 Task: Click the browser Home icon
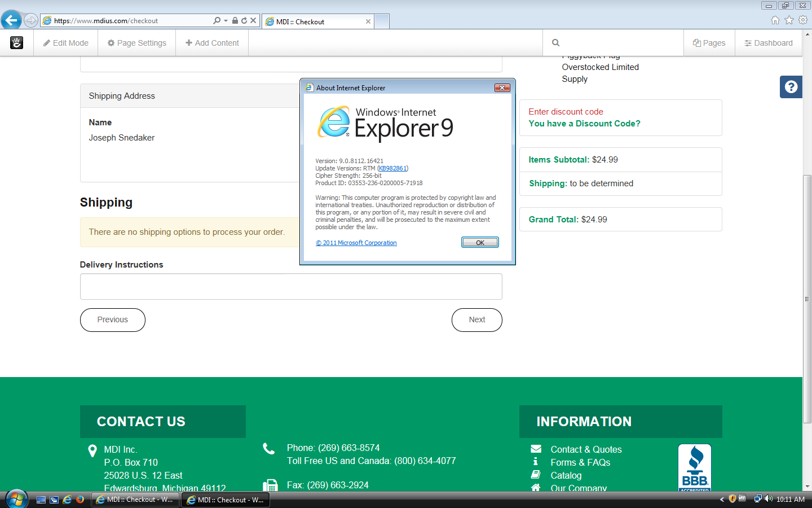tap(775, 20)
